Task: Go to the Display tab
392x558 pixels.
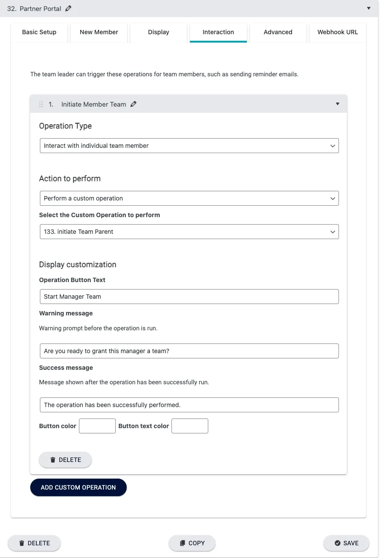Action: pyautogui.click(x=158, y=32)
